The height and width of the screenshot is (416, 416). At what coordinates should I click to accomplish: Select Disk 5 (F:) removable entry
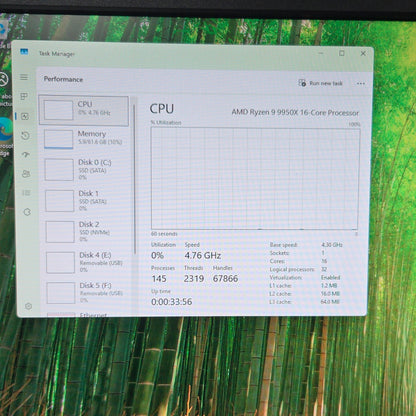[x=89, y=293]
